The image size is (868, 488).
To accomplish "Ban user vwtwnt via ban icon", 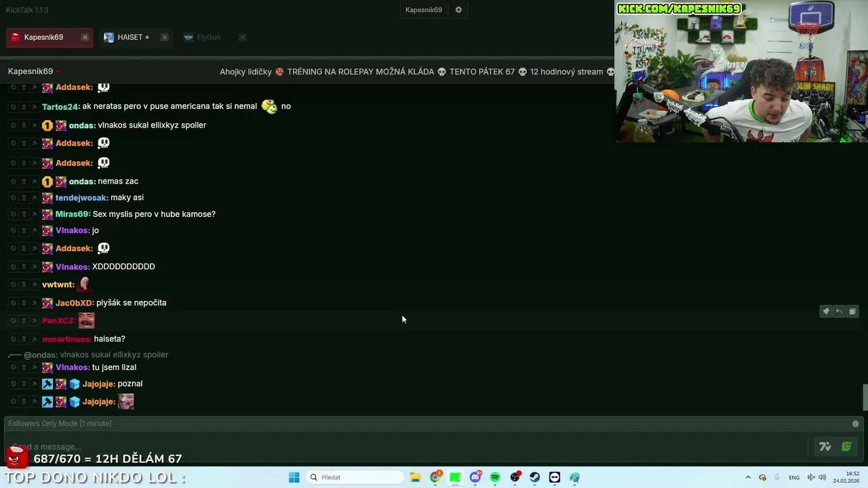I will [13, 285].
